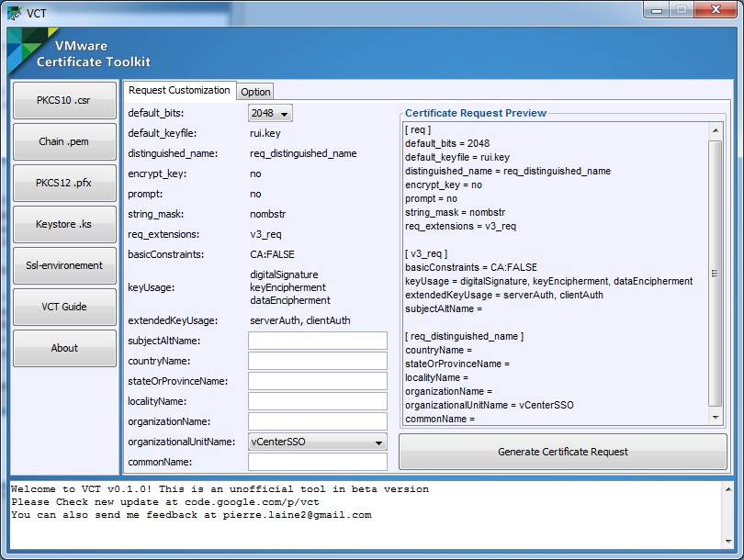
Task: Click the 'CA:FALSE' basicConstraints value
Action: pos(273,254)
